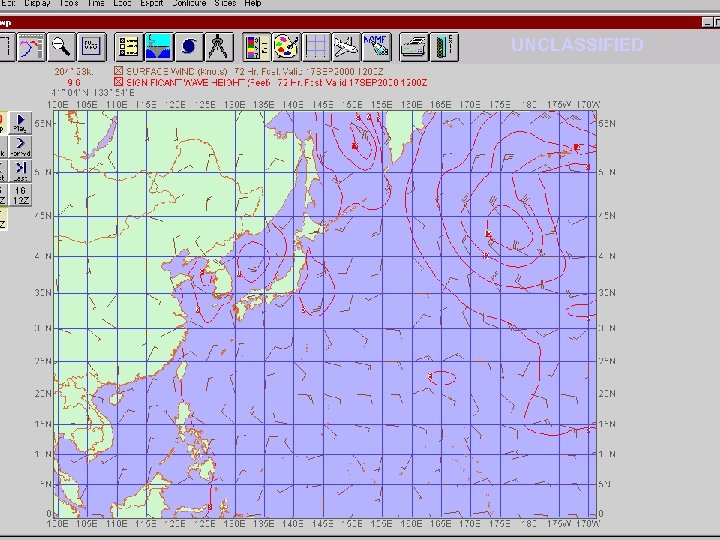Image resolution: width=720 pixels, height=540 pixels.
Task: Open the ship and ocean depth tool
Action: [x=159, y=47]
